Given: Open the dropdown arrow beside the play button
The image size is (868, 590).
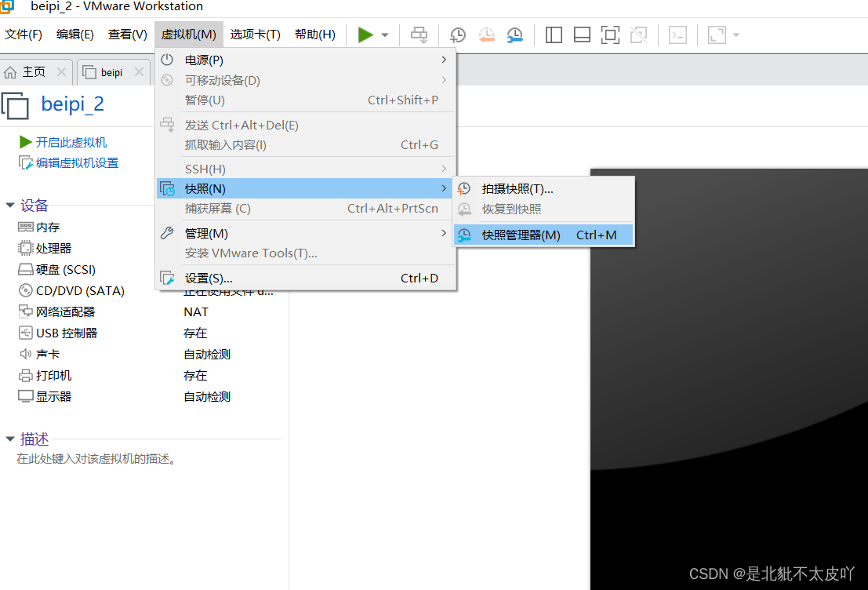Looking at the screenshot, I should tap(385, 35).
